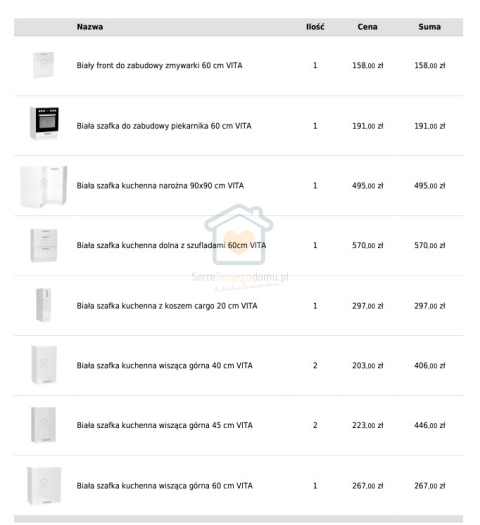Select the cargo basket cabinet image
This screenshot has height=525, width=480.
pyautogui.click(x=44, y=305)
